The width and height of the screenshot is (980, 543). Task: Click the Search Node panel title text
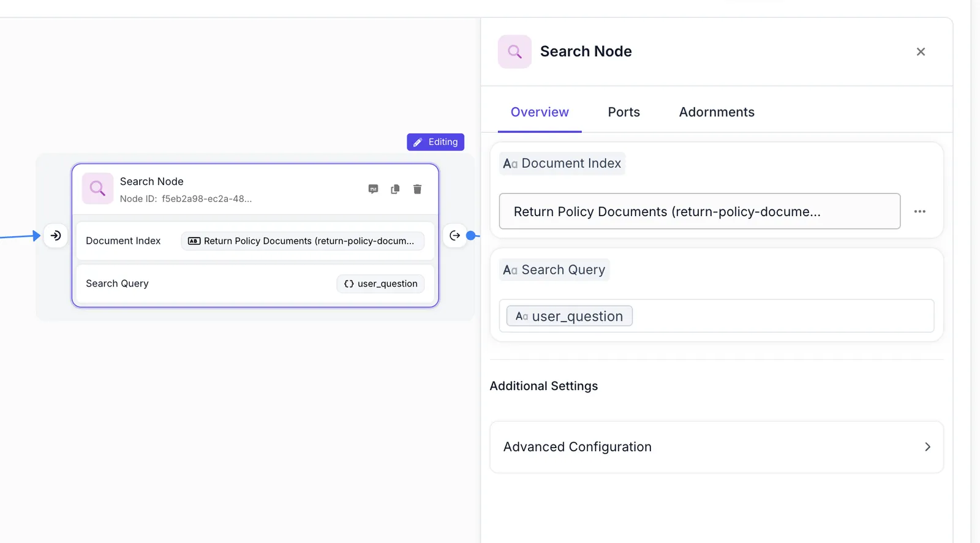586,51
